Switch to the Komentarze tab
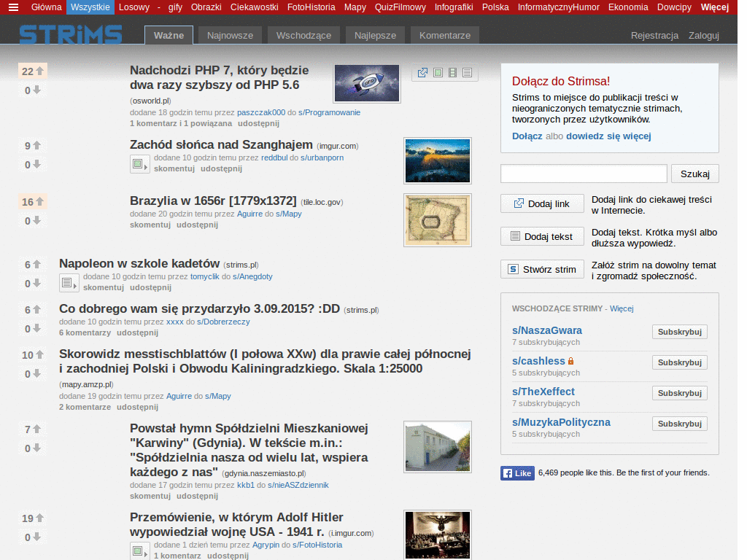Screen dimensions: 747x560 pos(444,35)
